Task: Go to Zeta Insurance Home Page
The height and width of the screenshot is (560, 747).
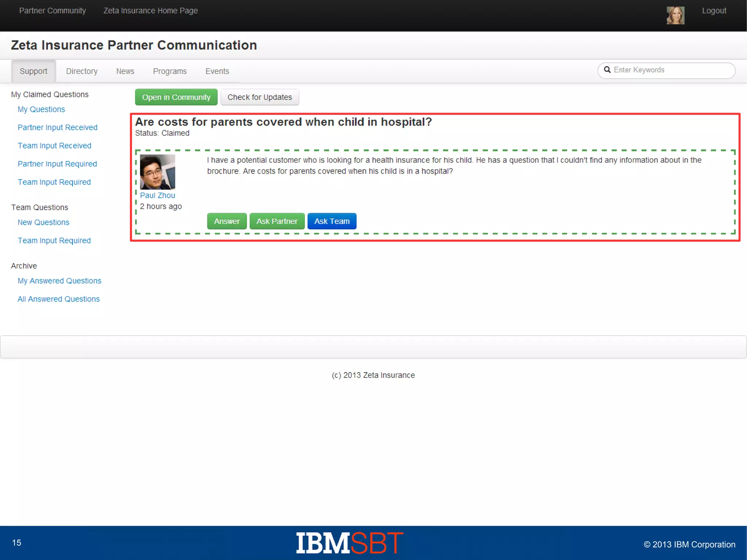Action: coord(151,11)
